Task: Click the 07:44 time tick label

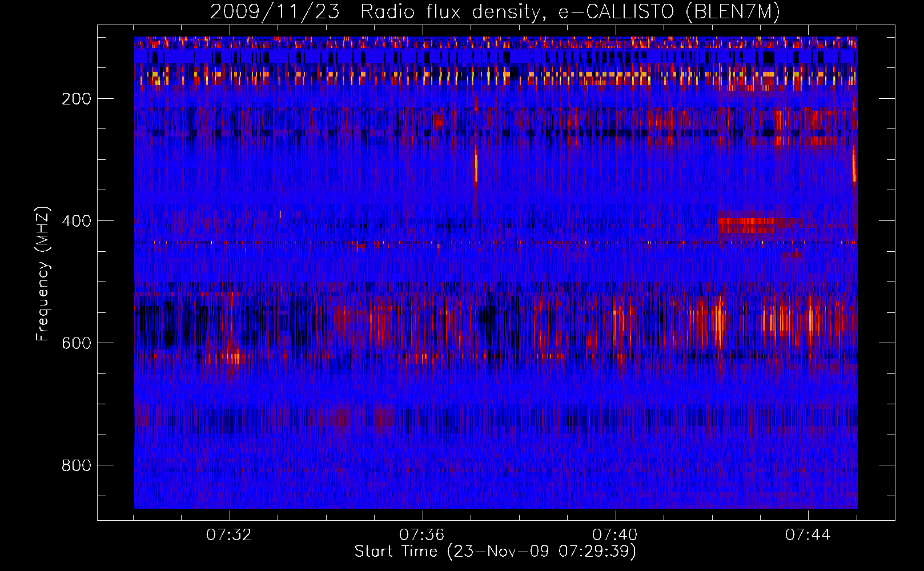Action: [808, 535]
